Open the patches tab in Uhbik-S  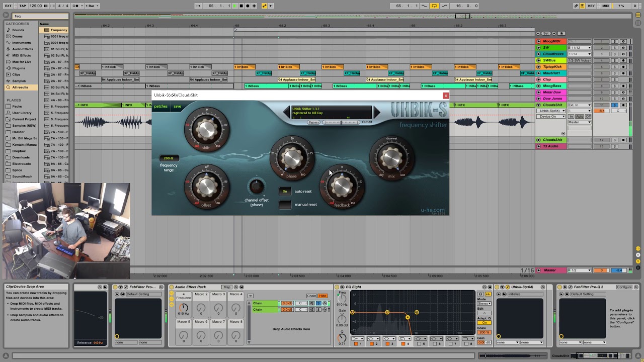160,107
